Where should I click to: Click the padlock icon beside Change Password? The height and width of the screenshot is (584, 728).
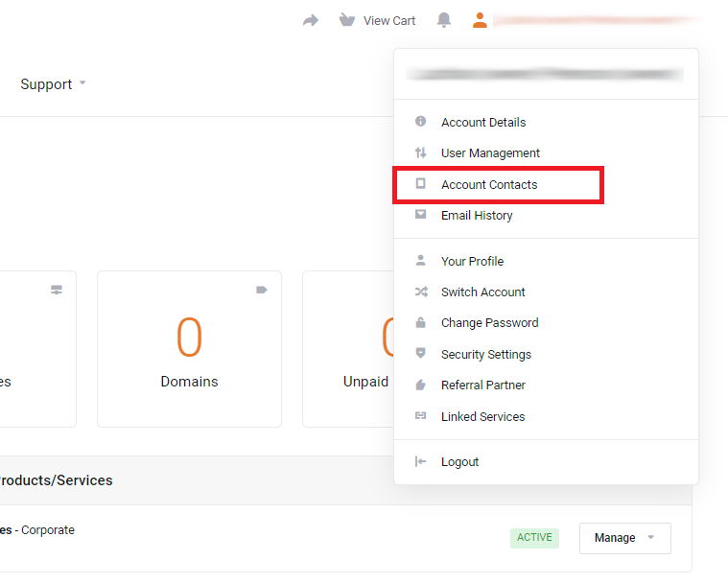421,322
